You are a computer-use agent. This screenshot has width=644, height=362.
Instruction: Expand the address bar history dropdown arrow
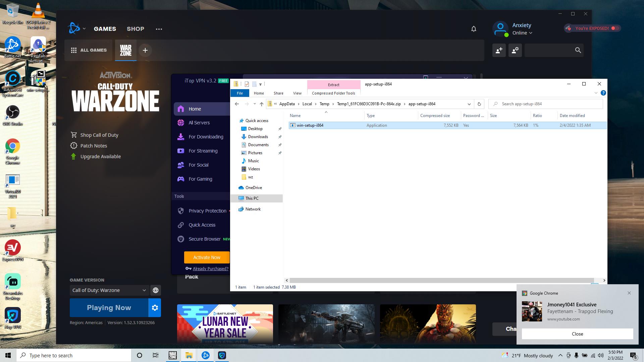[x=469, y=104]
